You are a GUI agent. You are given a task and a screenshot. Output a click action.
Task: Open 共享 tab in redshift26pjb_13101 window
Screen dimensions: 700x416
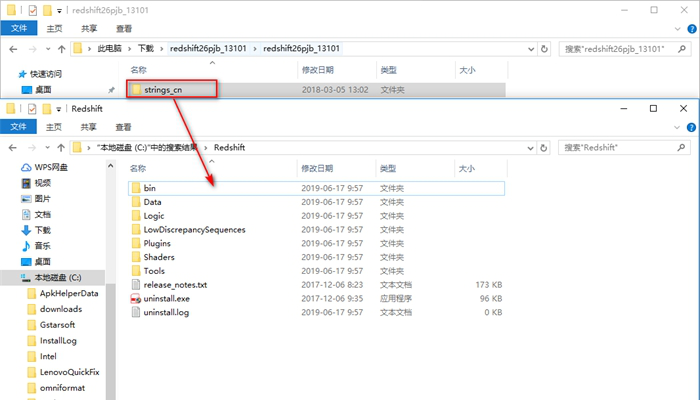(89, 29)
